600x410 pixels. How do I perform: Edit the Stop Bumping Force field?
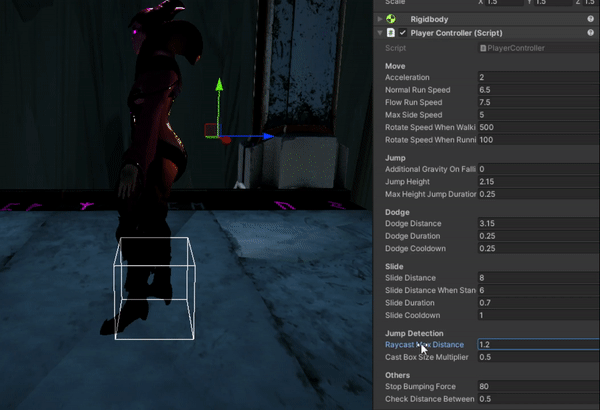pos(539,386)
